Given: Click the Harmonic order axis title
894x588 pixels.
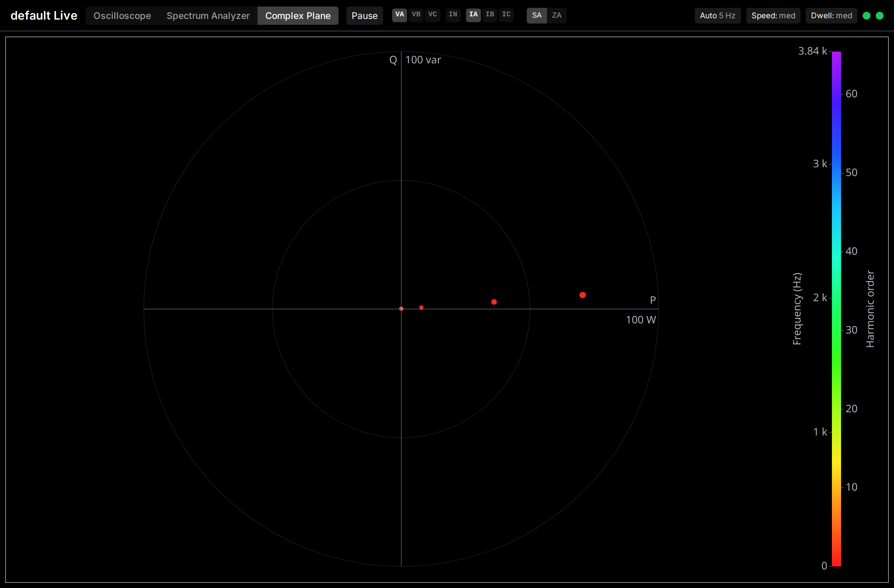Looking at the screenshot, I should click(870, 309).
